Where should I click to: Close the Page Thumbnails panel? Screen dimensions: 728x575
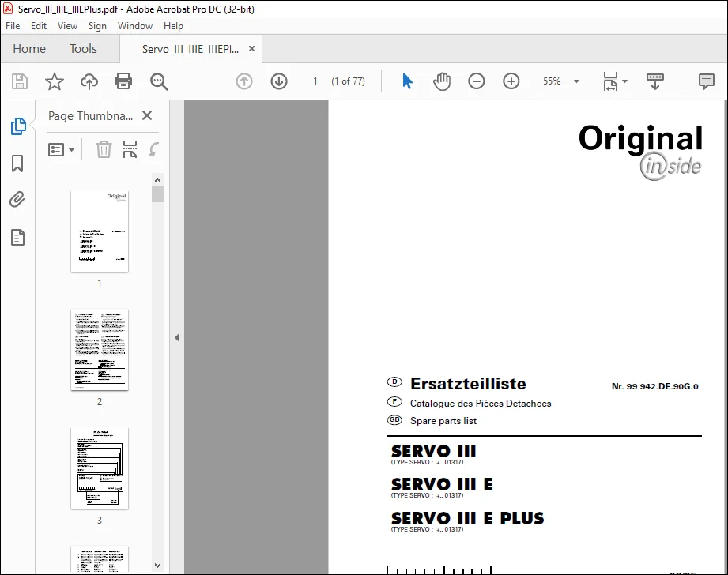(147, 115)
